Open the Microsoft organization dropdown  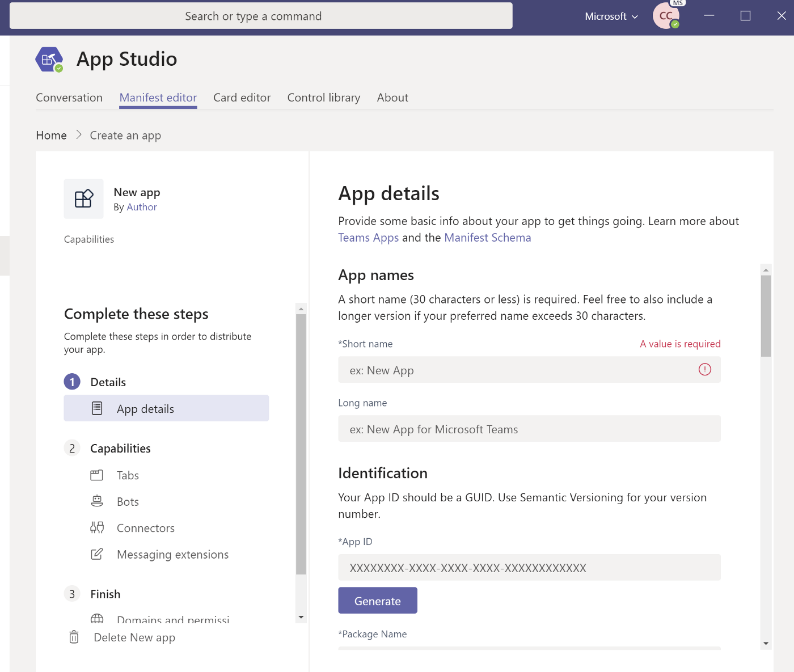[611, 16]
